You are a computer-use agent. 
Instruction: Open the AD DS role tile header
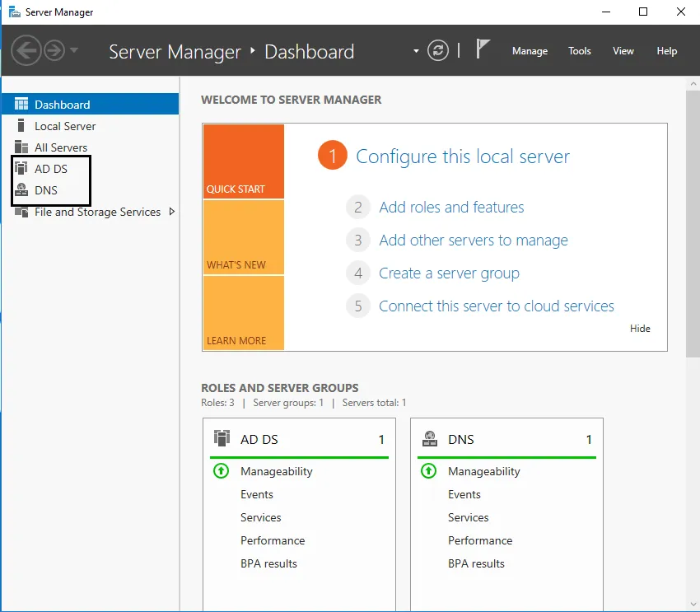point(299,439)
